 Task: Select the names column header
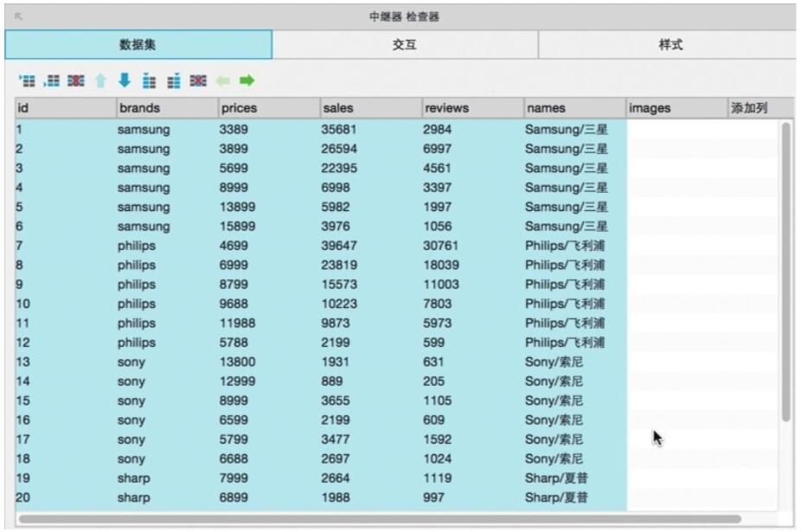pyautogui.click(x=575, y=108)
